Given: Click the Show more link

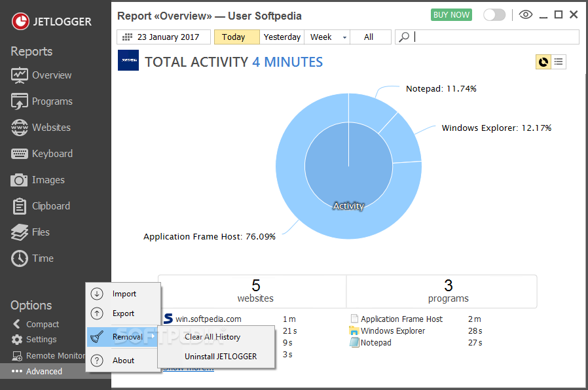Looking at the screenshot, I should click(189, 368).
